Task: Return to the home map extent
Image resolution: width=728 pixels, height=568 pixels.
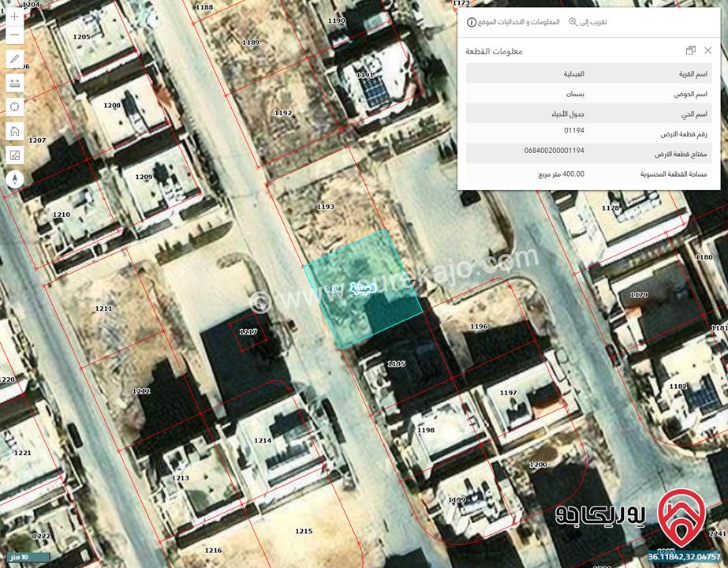Action: (15, 131)
